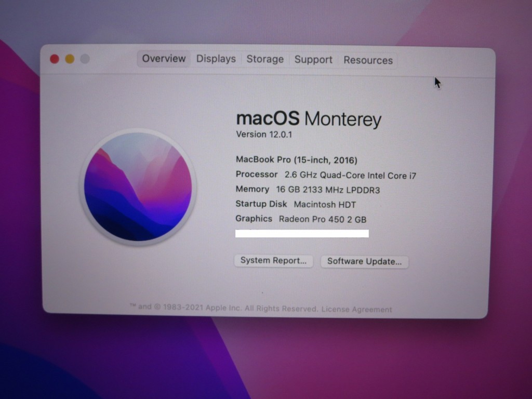Switch to the Overview tab
Screen dimensions: 532x399
click(x=164, y=59)
